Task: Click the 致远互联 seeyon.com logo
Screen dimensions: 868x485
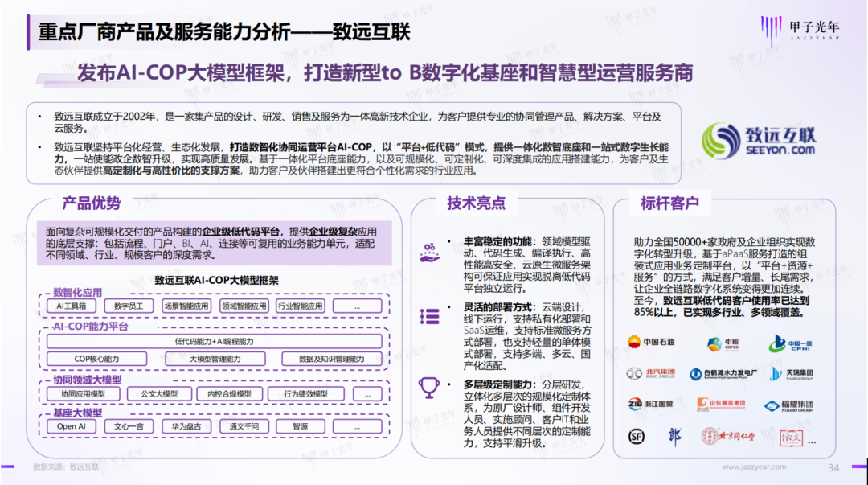Action: pos(759,141)
